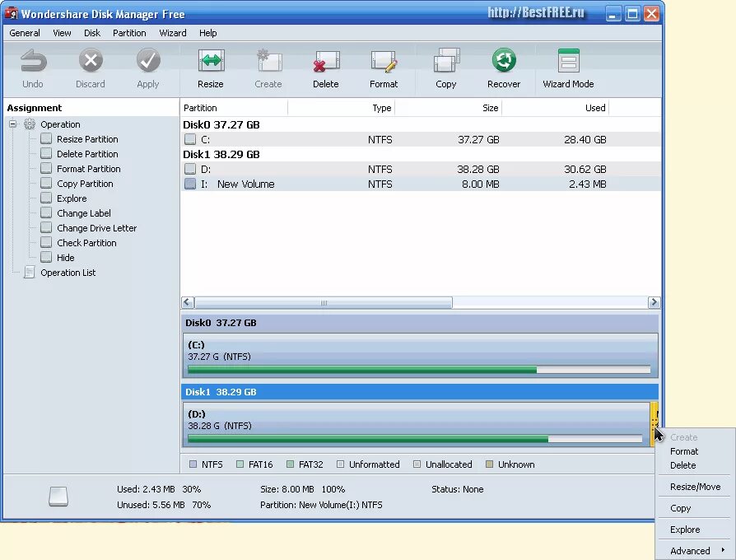Click Format Partition in Assignment panel
736x560 pixels.
pyautogui.click(x=89, y=169)
